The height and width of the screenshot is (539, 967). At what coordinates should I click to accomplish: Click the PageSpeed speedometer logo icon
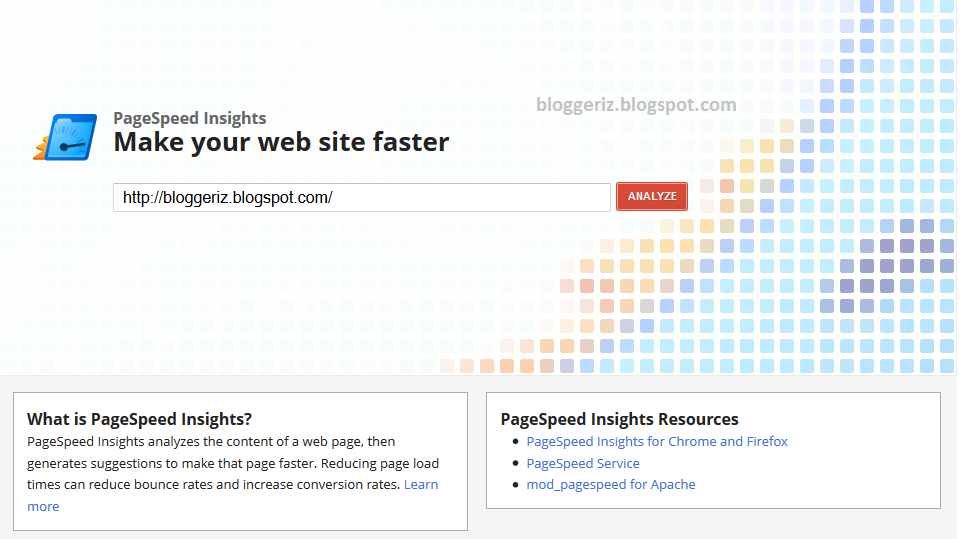pos(67,138)
